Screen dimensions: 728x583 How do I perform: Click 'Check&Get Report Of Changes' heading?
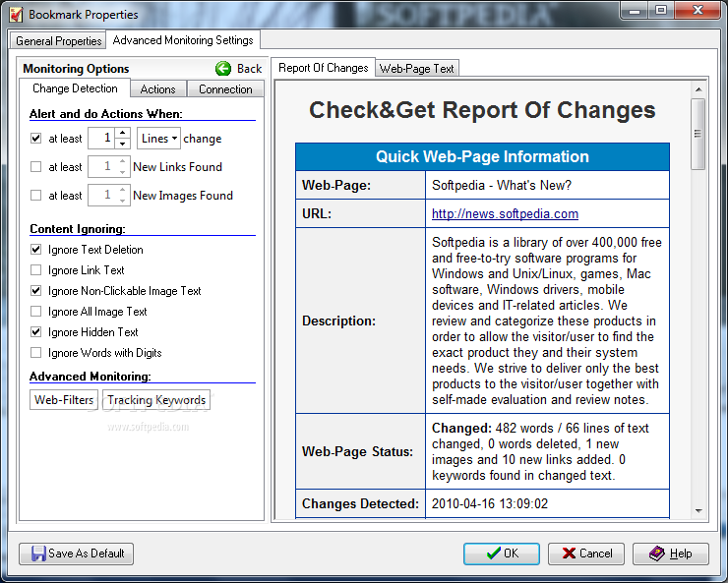(x=482, y=110)
